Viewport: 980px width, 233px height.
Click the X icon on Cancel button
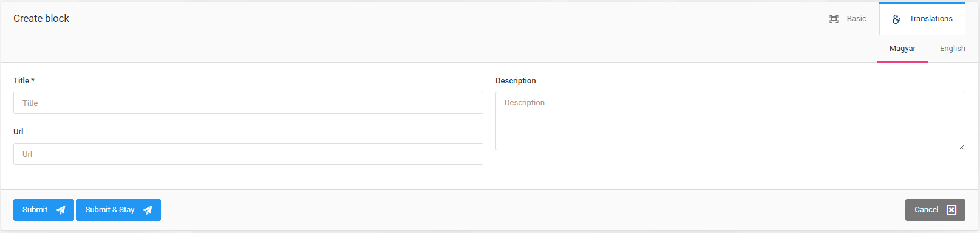[x=951, y=210]
